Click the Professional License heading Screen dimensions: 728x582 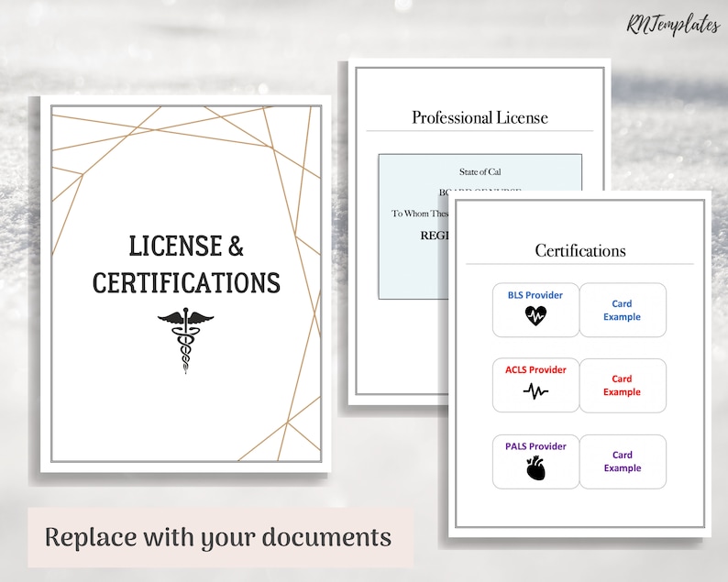pos(480,117)
